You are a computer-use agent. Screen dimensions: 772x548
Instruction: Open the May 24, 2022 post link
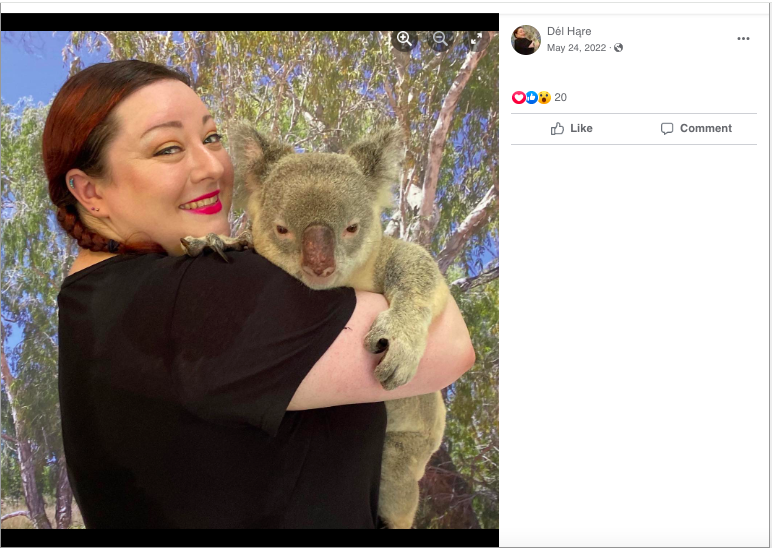click(x=576, y=48)
